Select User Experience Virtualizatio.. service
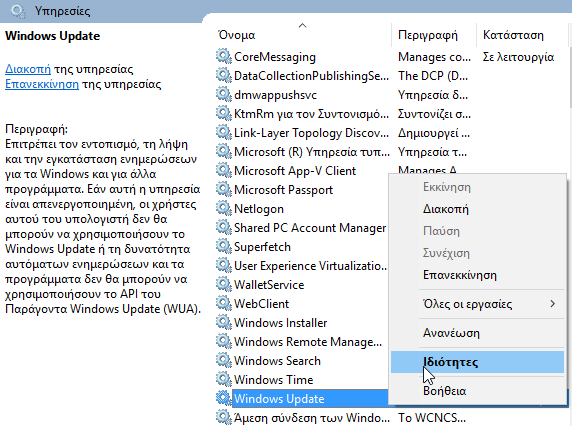 (310, 266)
